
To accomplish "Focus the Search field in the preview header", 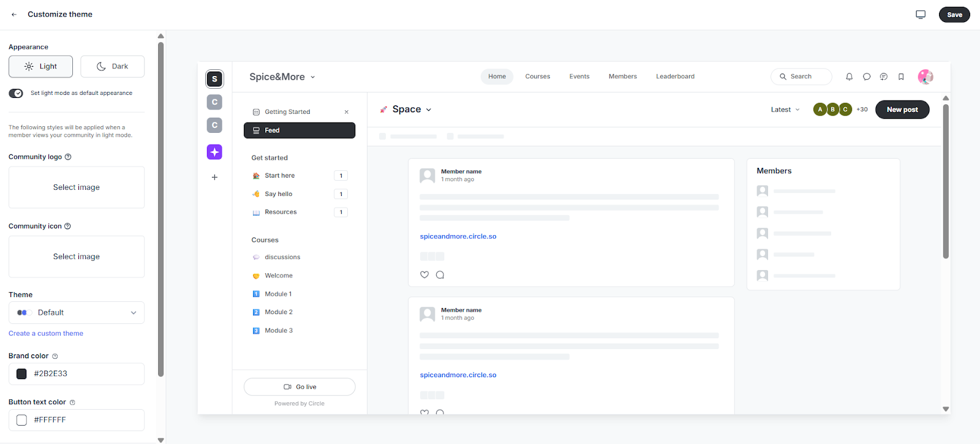I will [x=801, y=77].
